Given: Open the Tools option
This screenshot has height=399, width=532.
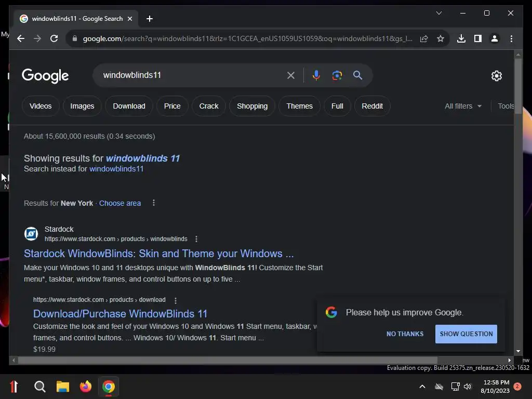Looking at the screenshot, I should click(506, 106).
